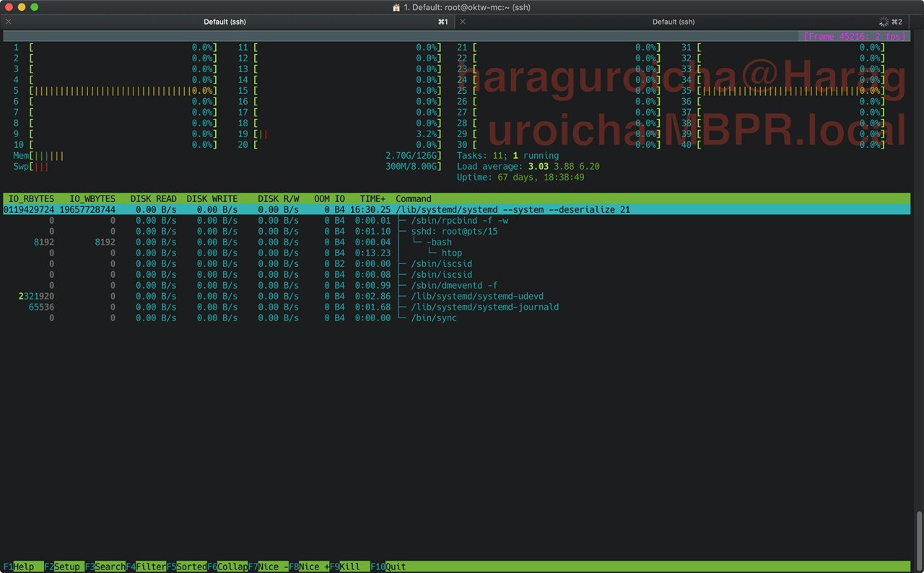Click the CPU 5 usage meter
The image size is (924, 573).
(115, 90)
